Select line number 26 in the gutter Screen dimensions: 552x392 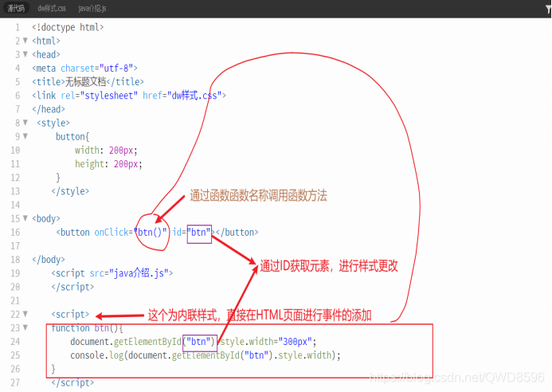(x=15, y=369)
